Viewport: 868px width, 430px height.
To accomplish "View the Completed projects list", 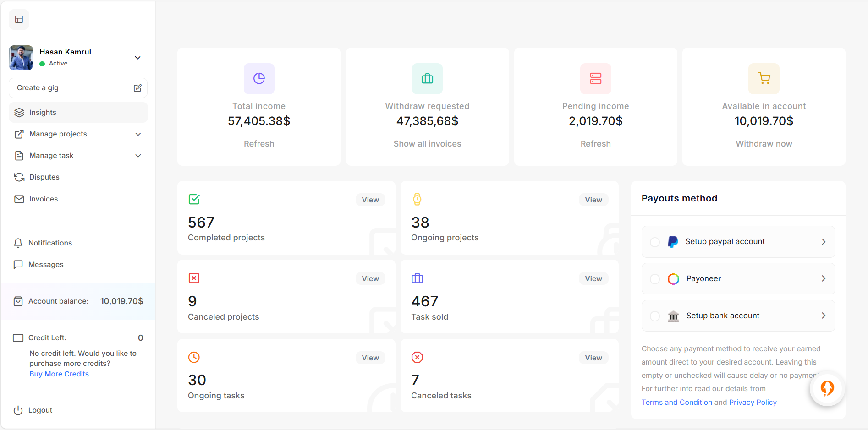I will coord(370,200).
